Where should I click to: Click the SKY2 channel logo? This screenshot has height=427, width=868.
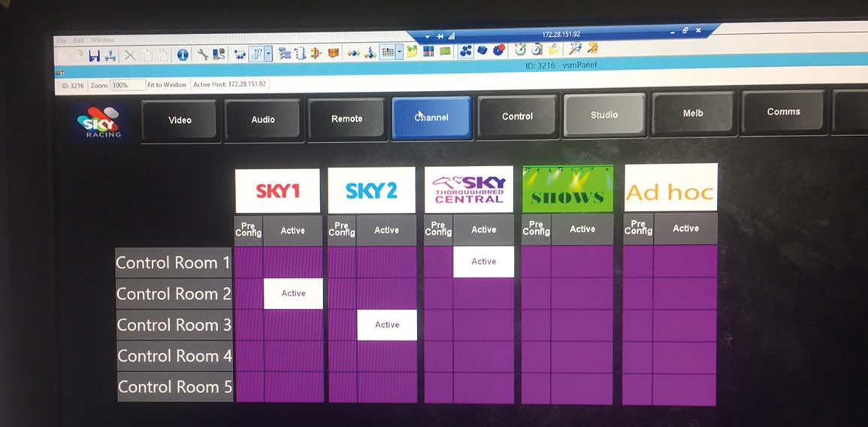coord(371,190)
